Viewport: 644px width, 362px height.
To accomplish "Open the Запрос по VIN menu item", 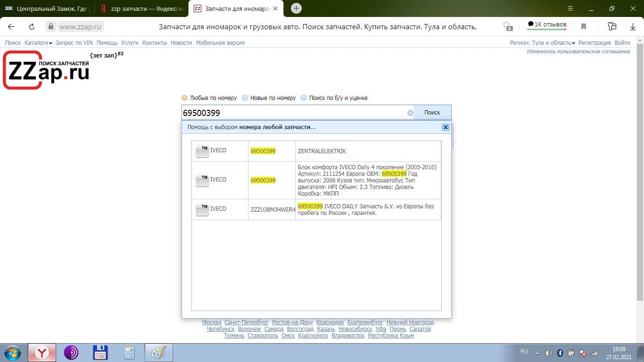I will [74, 43].
